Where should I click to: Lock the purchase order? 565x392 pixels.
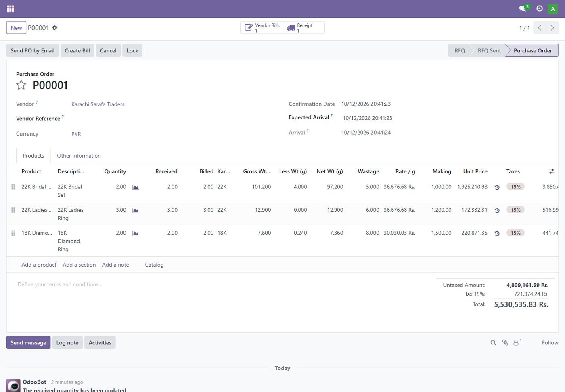tap(132, 50)
